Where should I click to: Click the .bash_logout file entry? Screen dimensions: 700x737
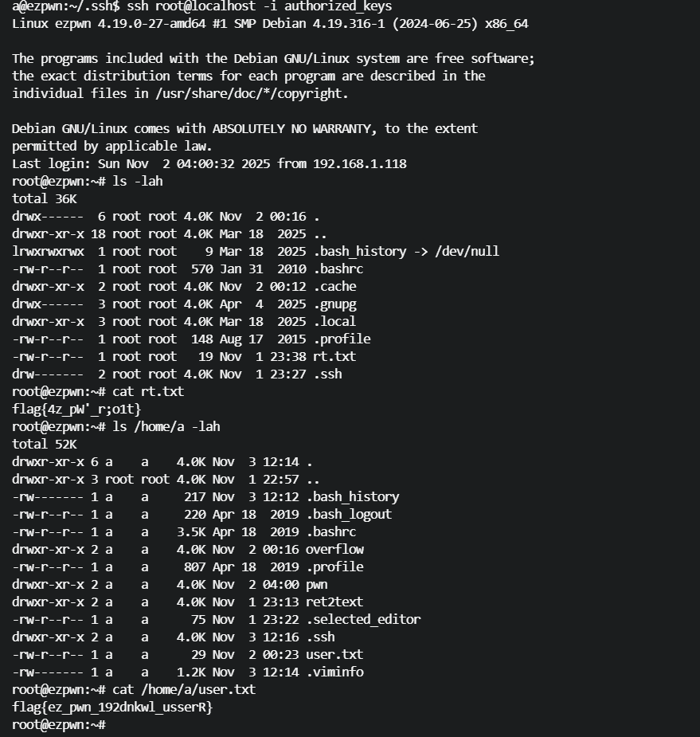click(x=349, y=515)
